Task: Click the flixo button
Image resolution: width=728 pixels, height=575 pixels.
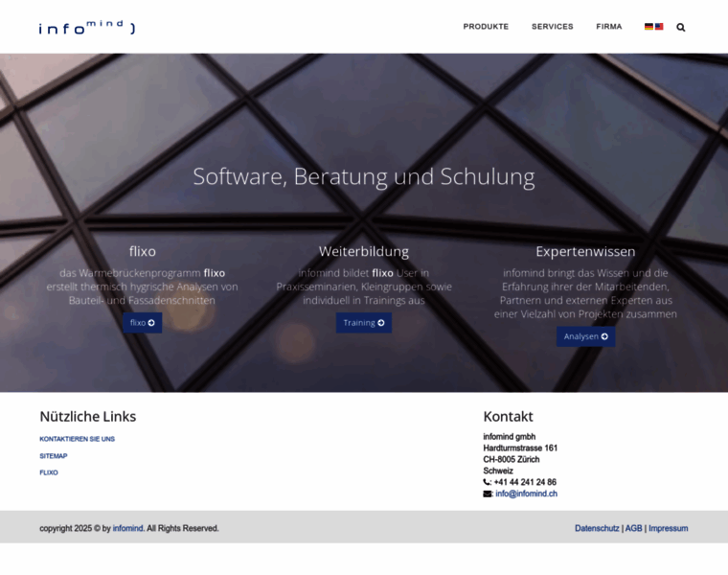Action: click(x=143, y=323)
